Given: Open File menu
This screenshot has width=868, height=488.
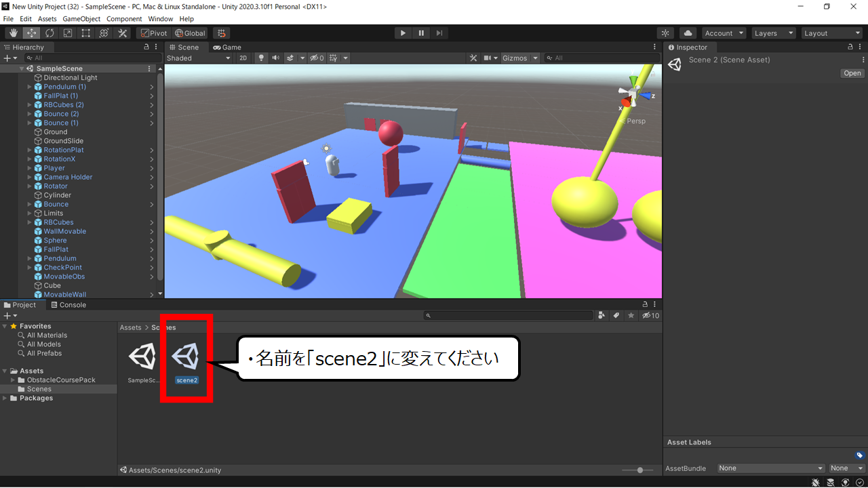Looking at the screenshot, I should coord(8,19).
